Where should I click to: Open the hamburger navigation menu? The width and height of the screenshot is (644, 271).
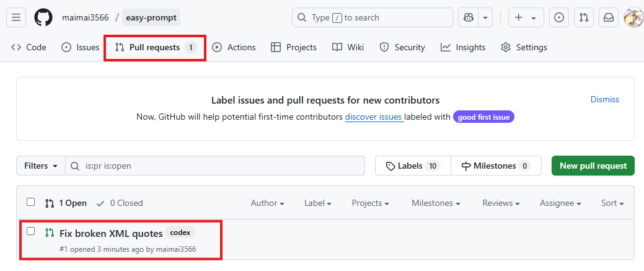(16, 18)
